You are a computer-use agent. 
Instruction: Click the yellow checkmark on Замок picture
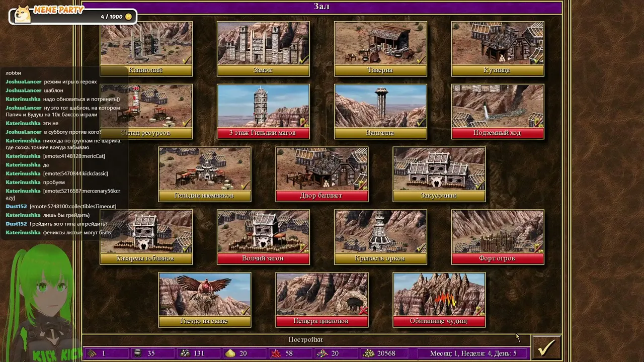[x=304, y=60]
